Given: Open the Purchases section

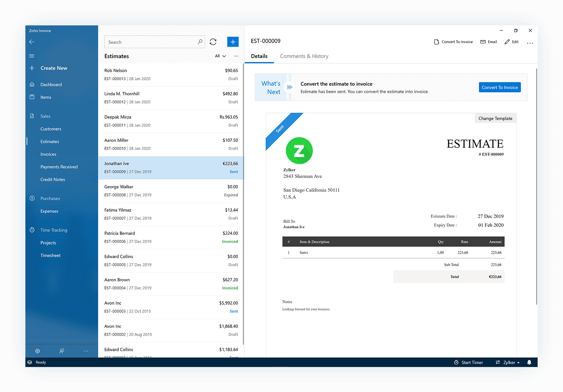Looking at the screenshot, I should point(50,198).
